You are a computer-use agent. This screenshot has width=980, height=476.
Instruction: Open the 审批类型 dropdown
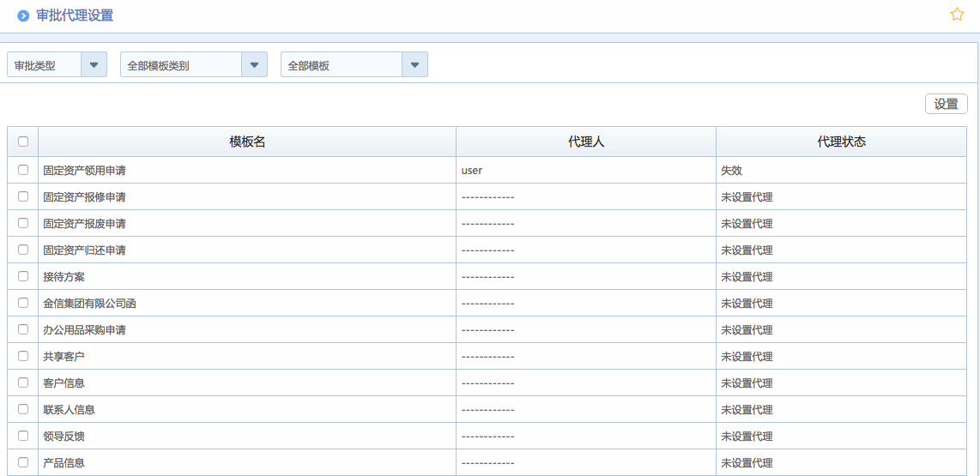[94, 65]
